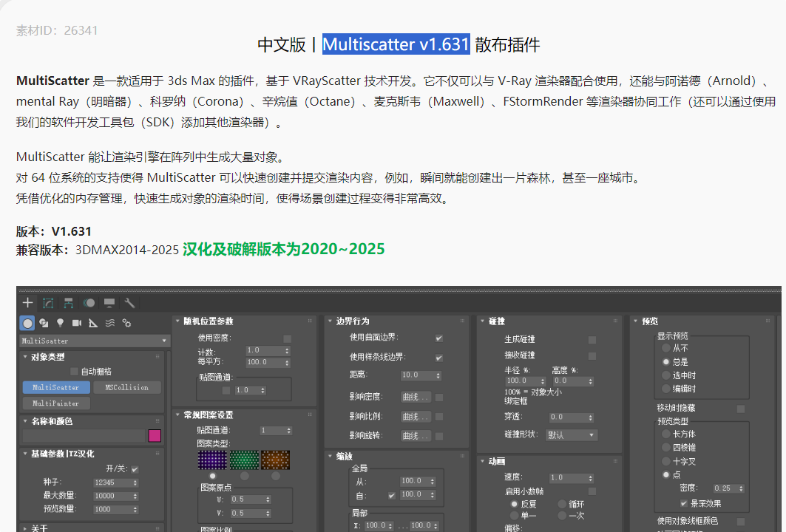Click the MSCollision object type button
The width and height of the screenshot is (786, 532).
click(127, 387)
